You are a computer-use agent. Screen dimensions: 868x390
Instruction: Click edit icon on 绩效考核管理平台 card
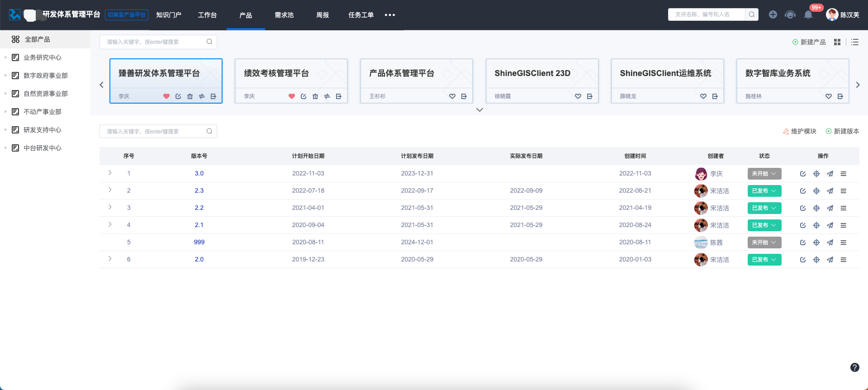[304, 96]
